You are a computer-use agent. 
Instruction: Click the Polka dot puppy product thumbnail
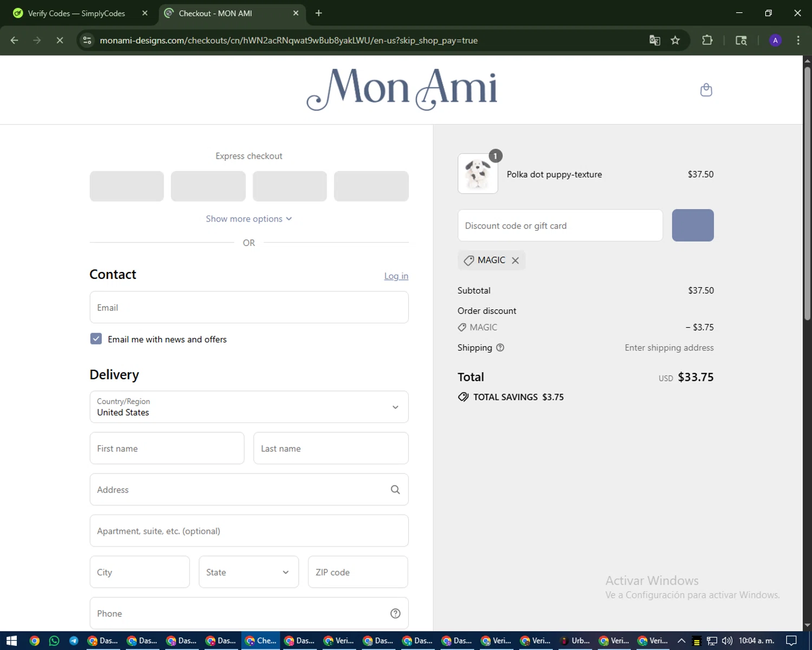(x=477, y=174)
